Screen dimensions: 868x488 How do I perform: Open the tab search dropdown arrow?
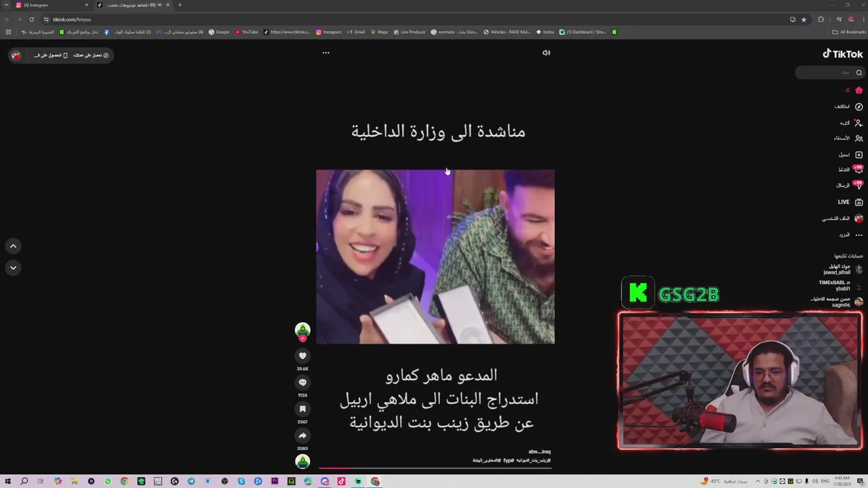6,5
